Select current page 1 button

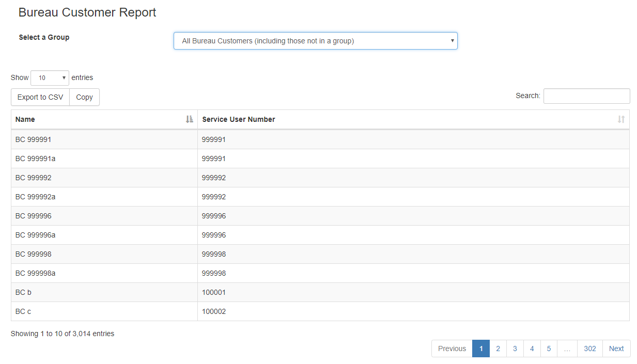pyautogui.click(x=481, y=349)
